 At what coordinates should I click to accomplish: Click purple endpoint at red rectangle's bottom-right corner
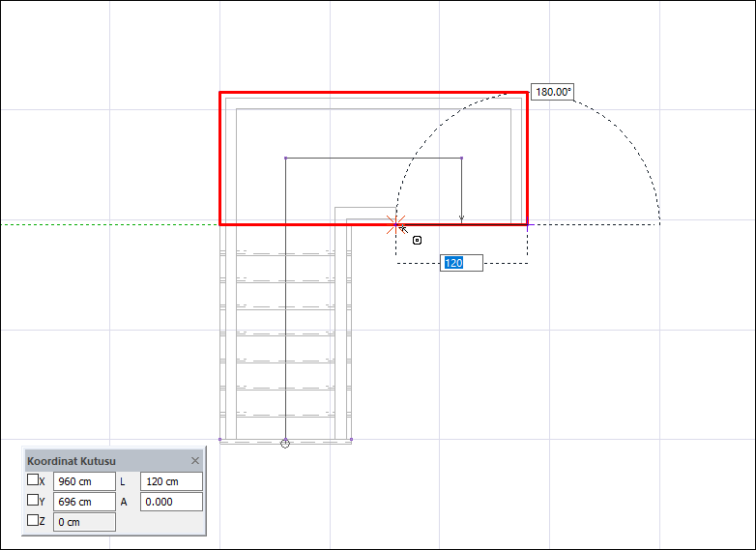(528, 224)
